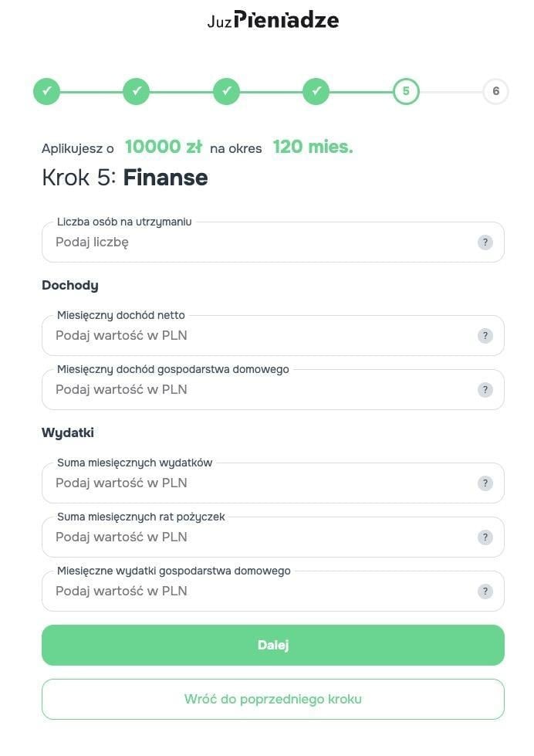Click the second step checkmark indicator
This screenshot has height=756, width=534.
tap(137, 90)
